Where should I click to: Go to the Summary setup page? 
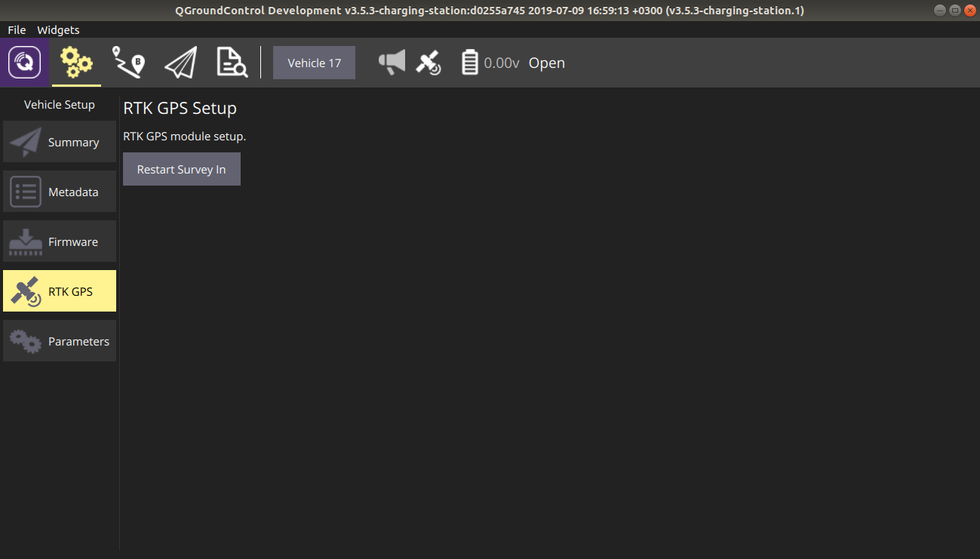tap(60, 142)
